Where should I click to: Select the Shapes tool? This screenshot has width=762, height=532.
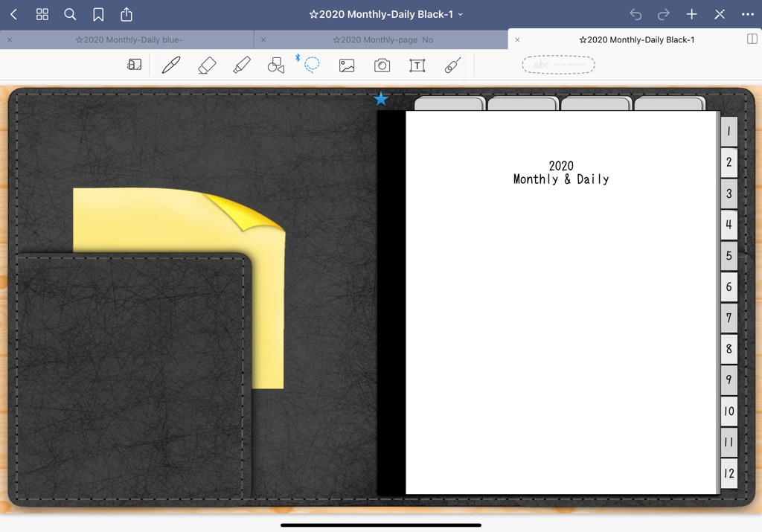(x=276, y=65)
